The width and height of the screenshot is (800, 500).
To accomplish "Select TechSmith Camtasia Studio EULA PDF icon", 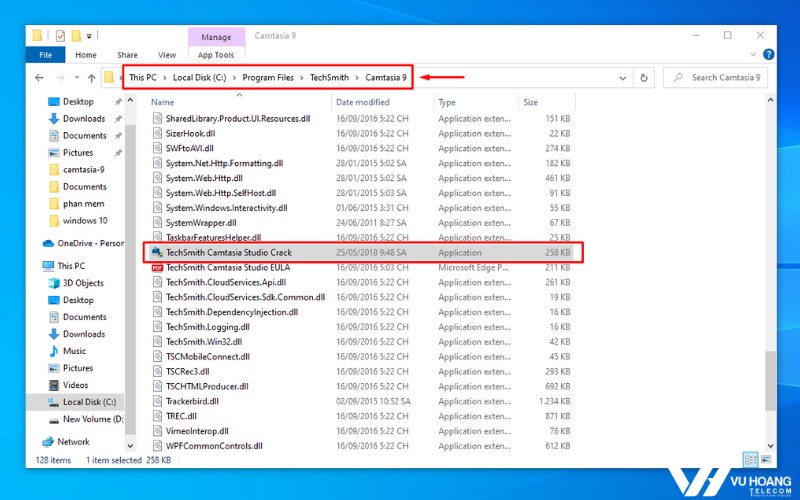I will coord(157,267).
